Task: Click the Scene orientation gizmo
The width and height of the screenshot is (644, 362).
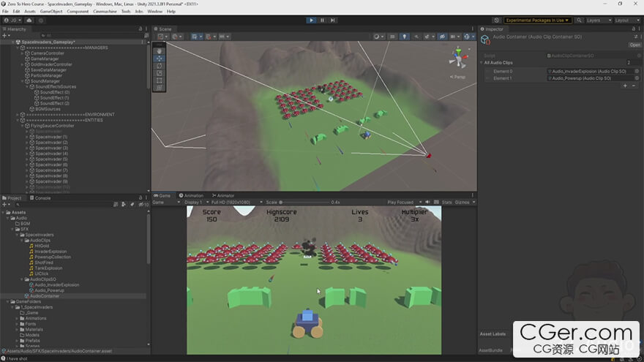Action: [x=458, y=59]
